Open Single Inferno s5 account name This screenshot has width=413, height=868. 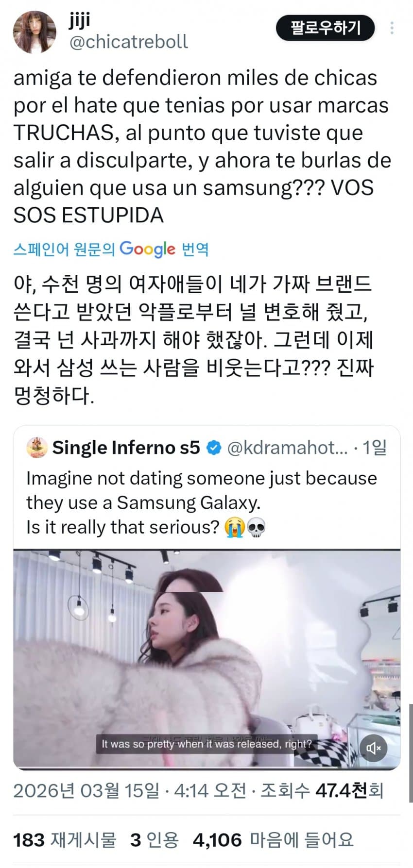[x=126, y=448]
